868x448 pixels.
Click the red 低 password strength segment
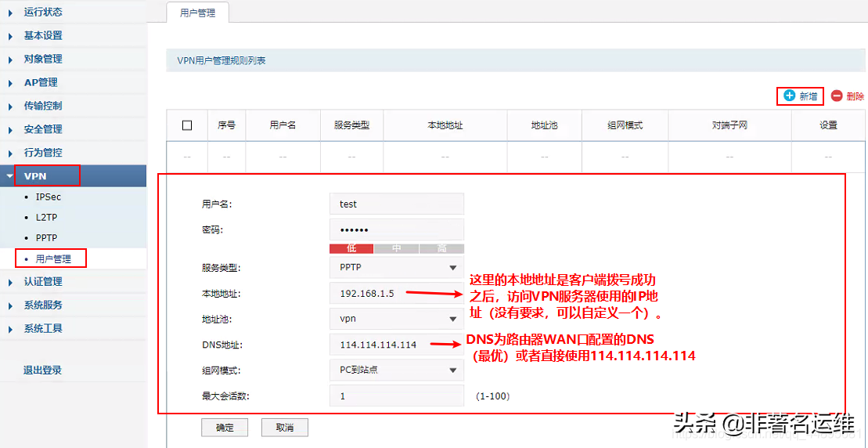(x=351, y=248)
